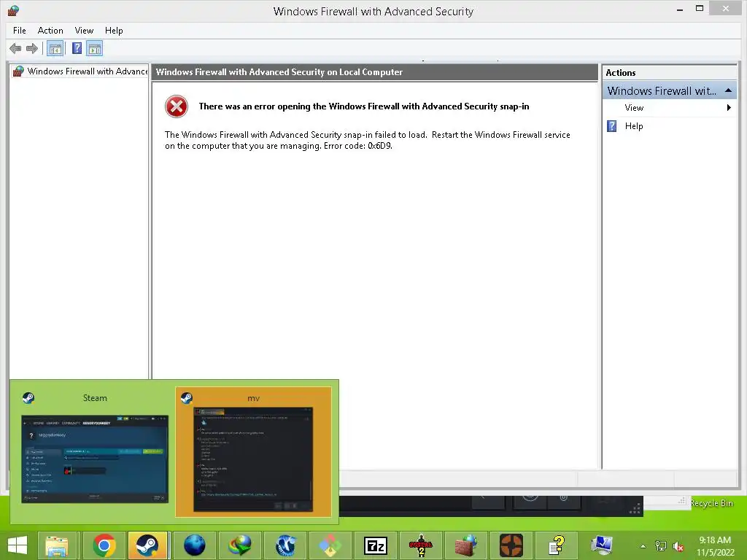Select the Steam window preview thumbnail
This screenshot has width=747, height=560.
point(95,452)
